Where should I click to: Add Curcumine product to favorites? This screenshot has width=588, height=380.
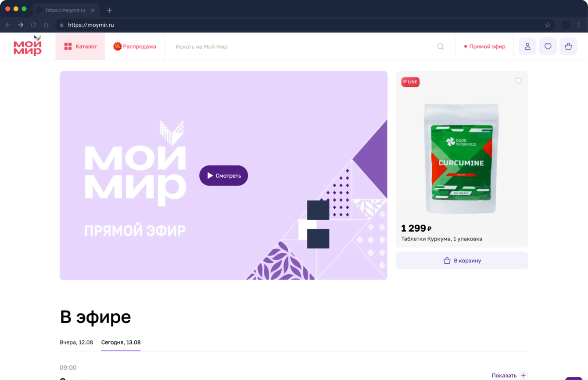pos(519,81)
